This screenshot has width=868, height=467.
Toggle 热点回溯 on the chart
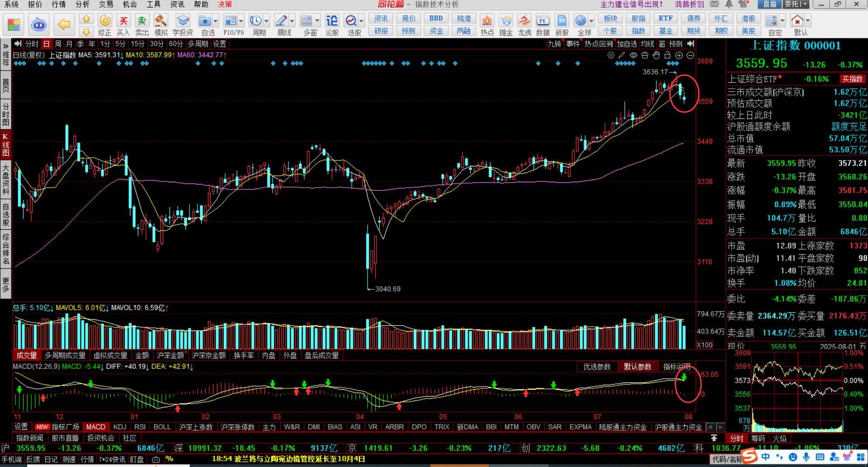tap(599, 44)
